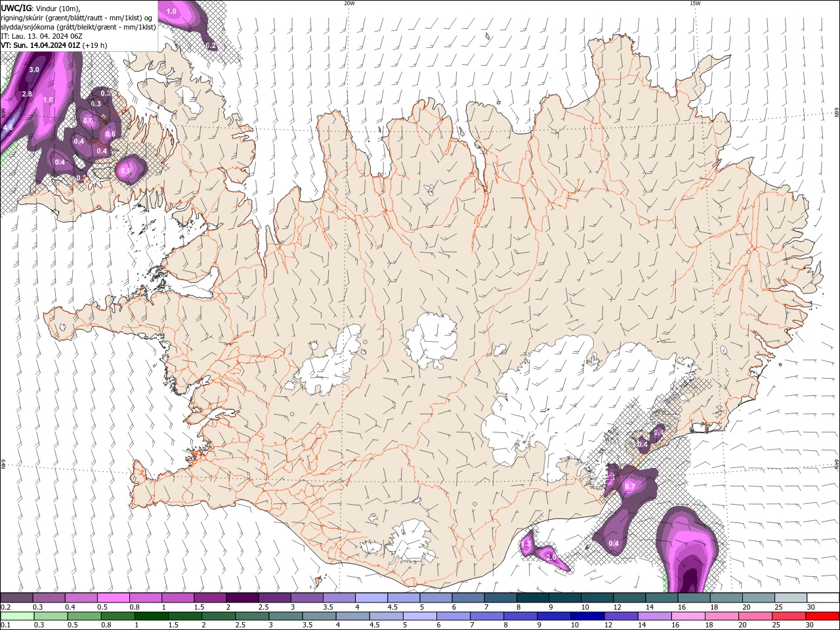Click the Hofsjökull glacier in central Iceland
840x630 pixels.
click(431, 341)
